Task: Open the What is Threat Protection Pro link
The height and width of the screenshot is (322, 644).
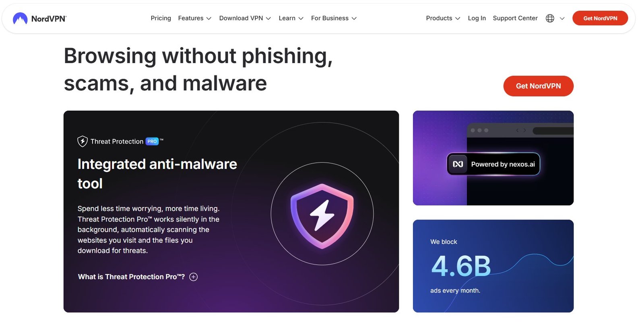Action: (x=131, y=277)
